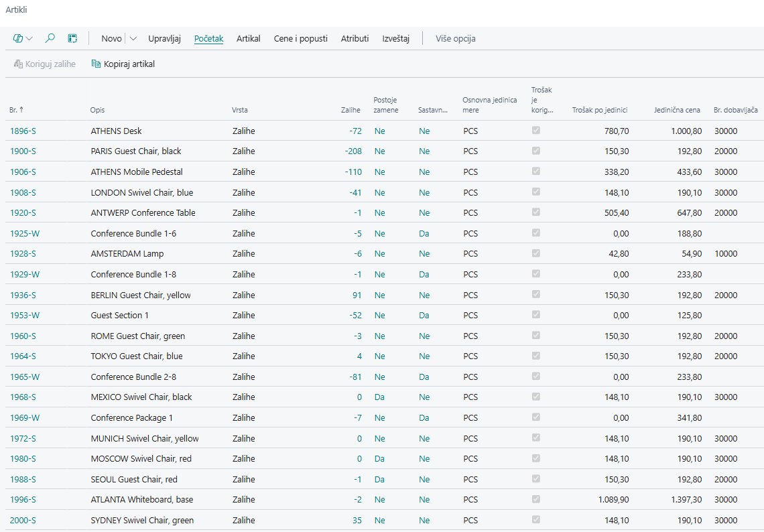Viewport: 764px width, 532px height.
Task: Toggle cost-adjusted checkbox for SYDNEY Swivel Chair
Action: click(x=535, y=520)
